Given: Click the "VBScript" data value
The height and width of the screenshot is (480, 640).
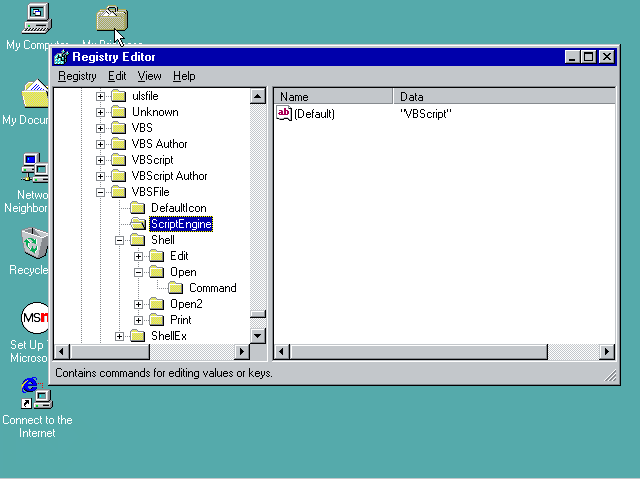Looking at the screenshot, I should pyautogui.click(x=426, y=114).
